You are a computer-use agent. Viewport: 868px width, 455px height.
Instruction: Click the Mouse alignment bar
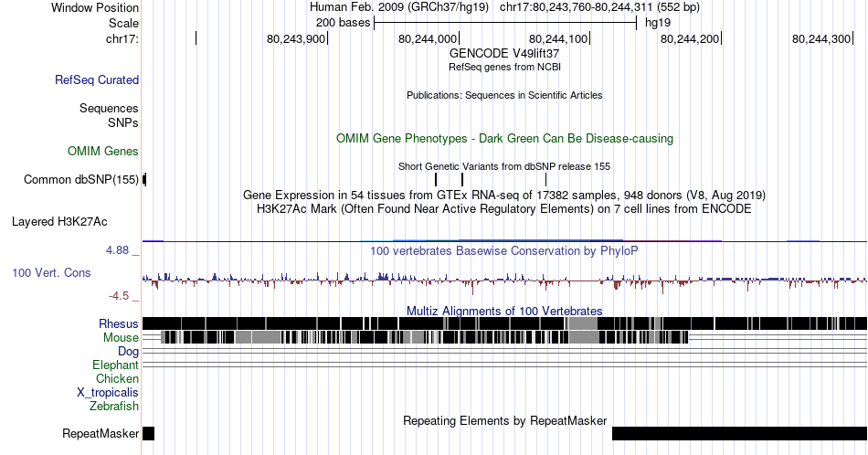[424, 337]
